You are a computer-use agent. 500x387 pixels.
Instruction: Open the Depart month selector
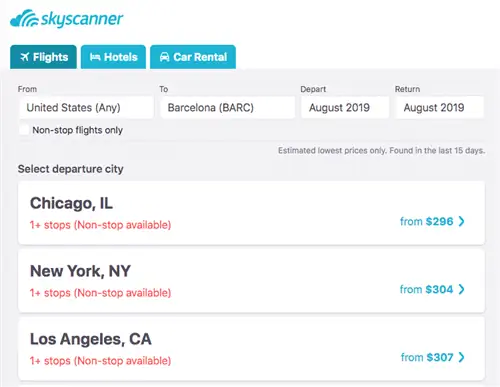click(345, 107)
